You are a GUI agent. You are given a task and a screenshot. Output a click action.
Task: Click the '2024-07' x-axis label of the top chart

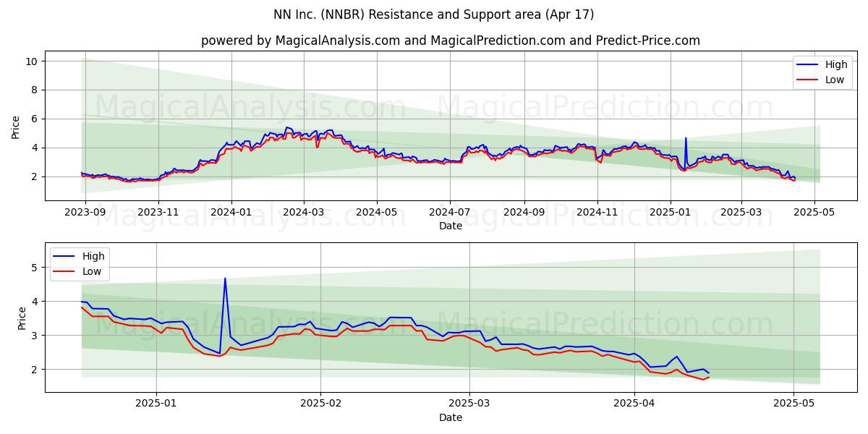tap(450, 213)
